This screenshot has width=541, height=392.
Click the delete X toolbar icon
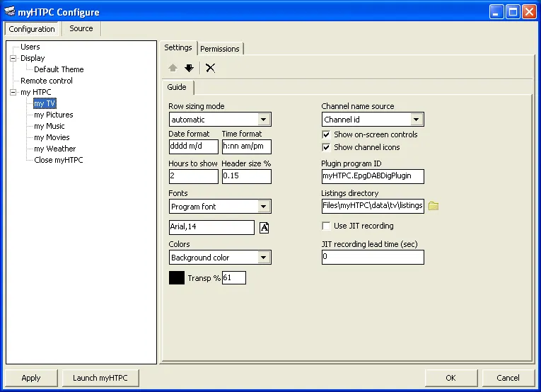[x=211, y=68]
